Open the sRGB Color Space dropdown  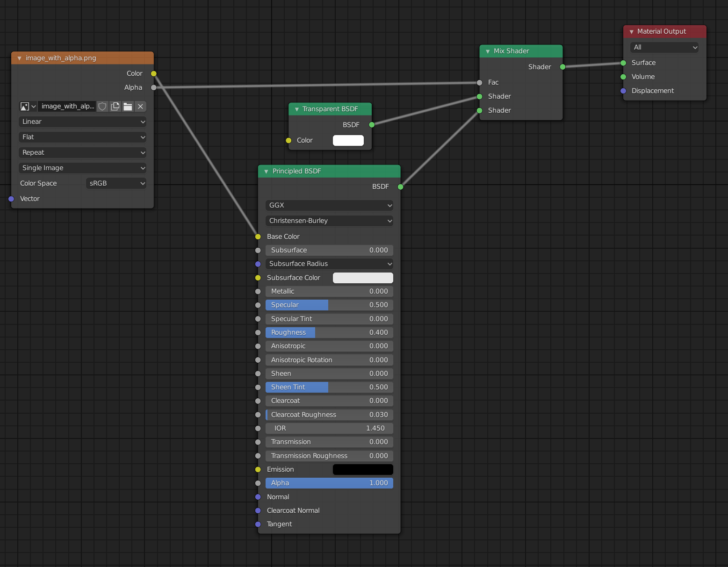[x=115, y=183]
